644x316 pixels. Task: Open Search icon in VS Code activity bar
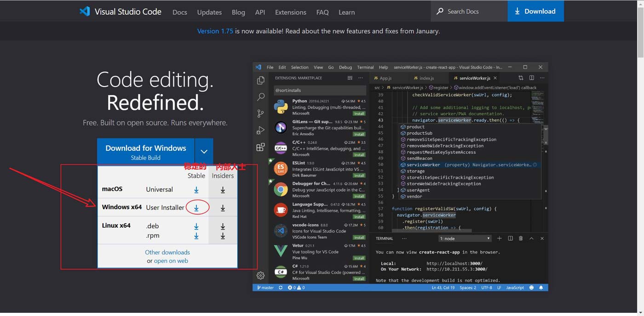(x=260, y=97)
